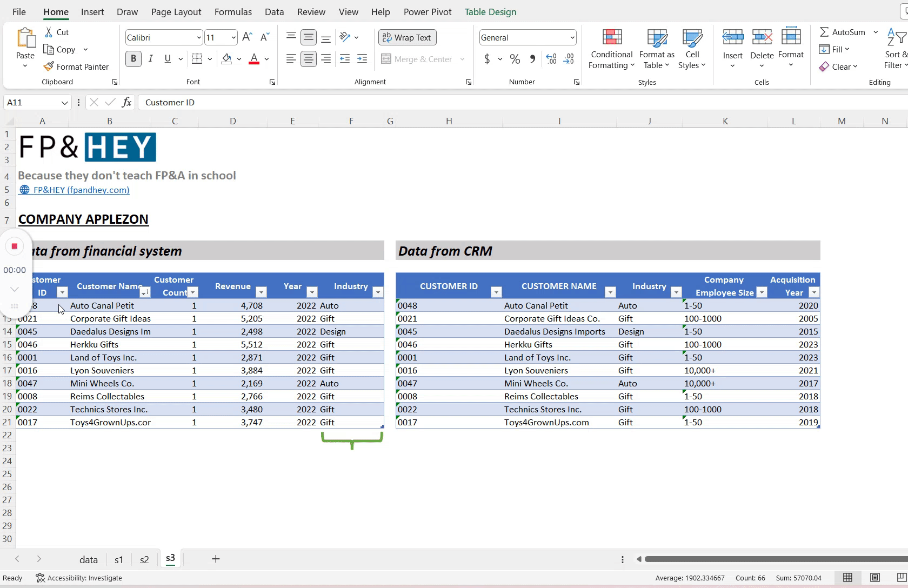Align text right
Screen dimensions: 908x588
click(x=326, y=59)
